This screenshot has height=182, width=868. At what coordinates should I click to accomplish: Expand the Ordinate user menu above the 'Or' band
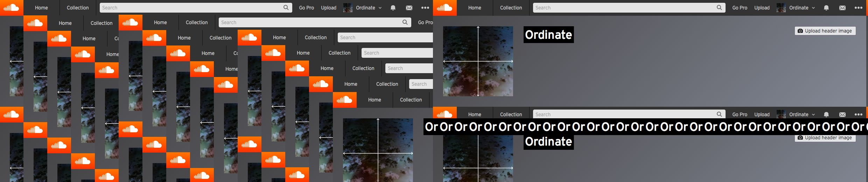[x=802, y=114]
